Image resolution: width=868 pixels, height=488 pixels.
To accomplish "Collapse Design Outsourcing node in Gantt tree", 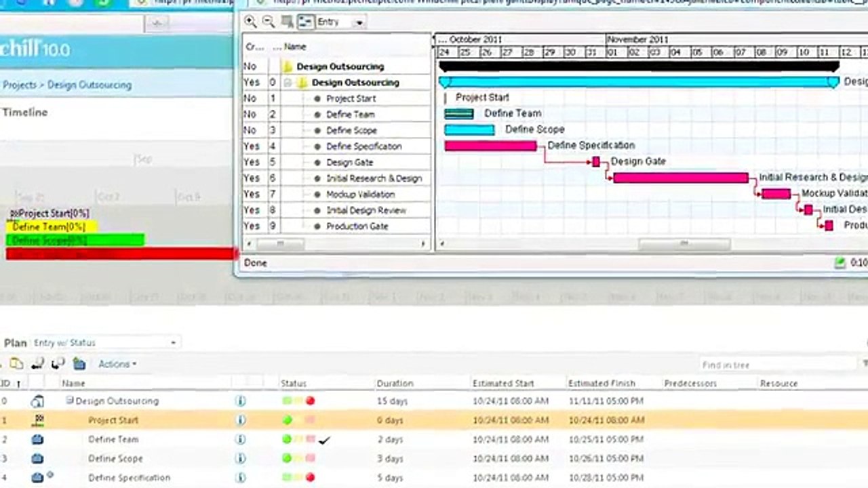I will click(x=288, y=83).
